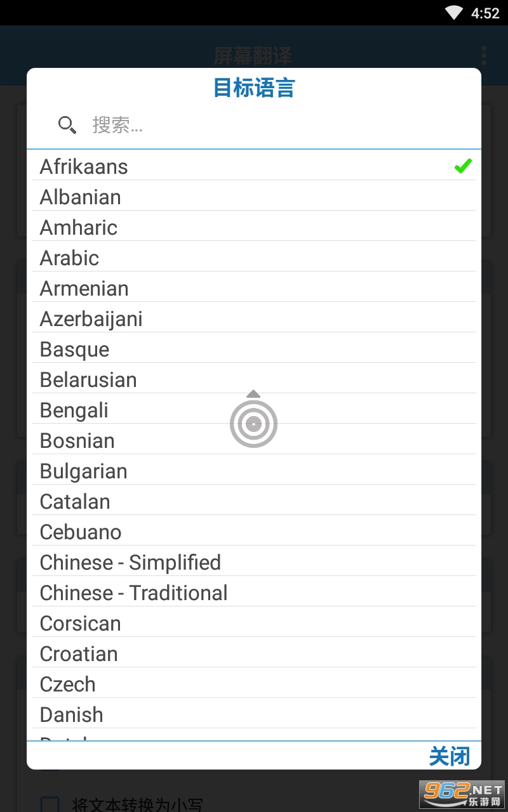Tap the floating target bubble icon
This screenshot has height=812, width=508.
coord(253,423)
